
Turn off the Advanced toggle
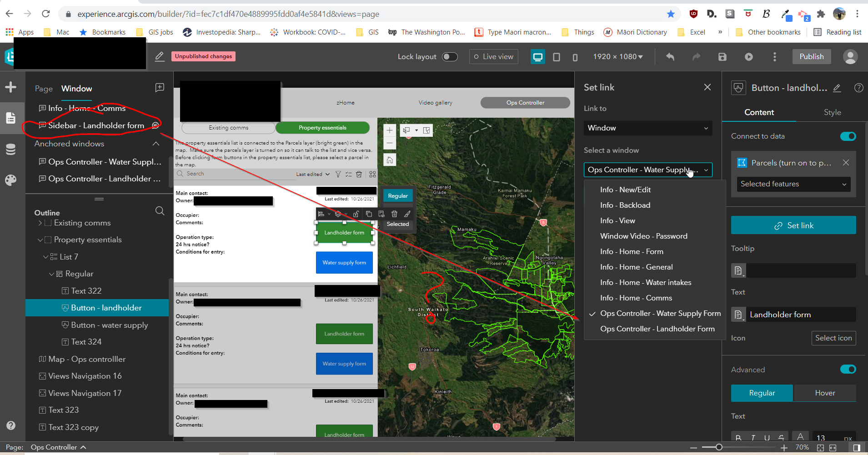point(848,369)
